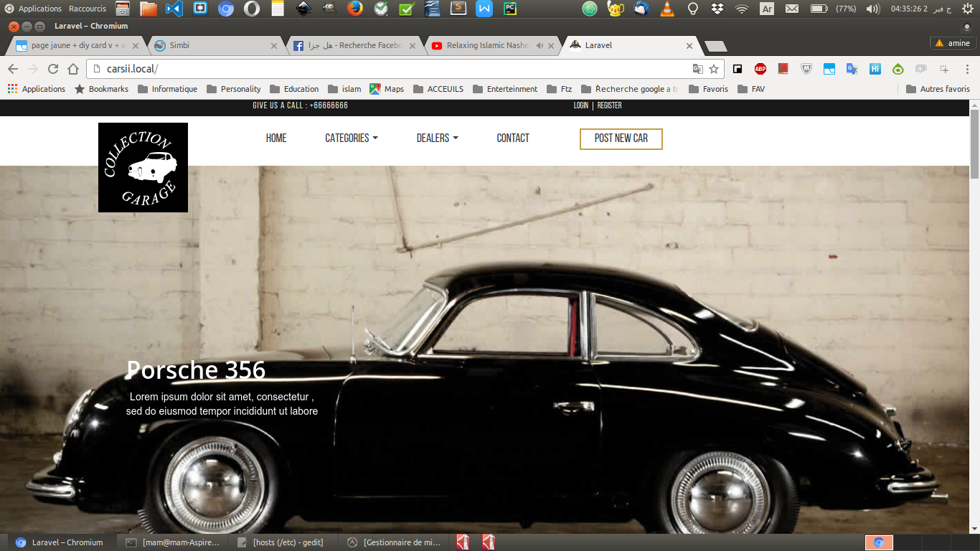Click the Applications shortcut in bookmarks bar

tap(37, 89)
